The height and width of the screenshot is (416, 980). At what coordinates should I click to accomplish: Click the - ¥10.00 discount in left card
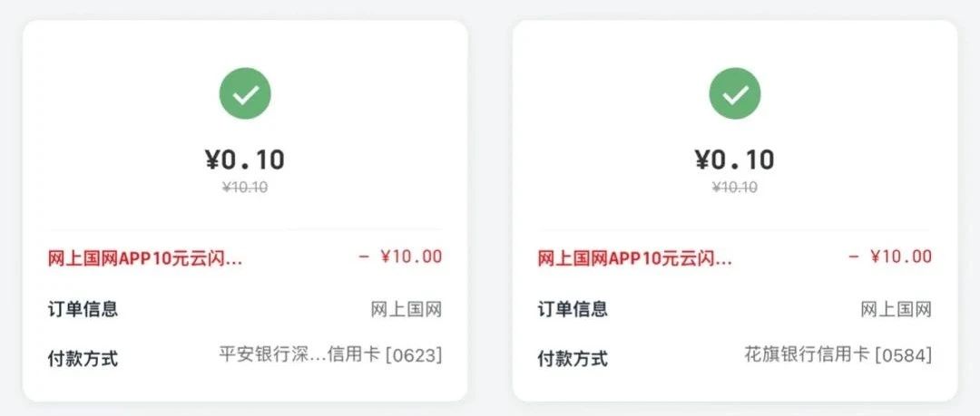tap(400, 256)
